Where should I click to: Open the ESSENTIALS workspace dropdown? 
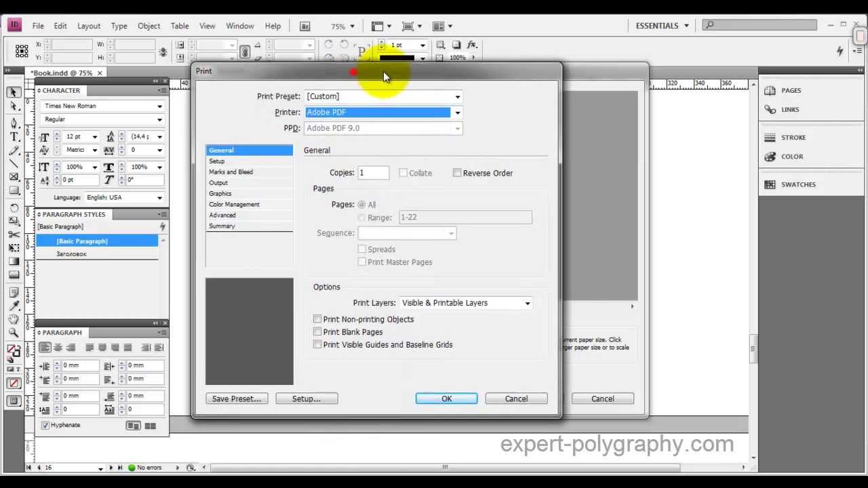click(x=662, y=26)
